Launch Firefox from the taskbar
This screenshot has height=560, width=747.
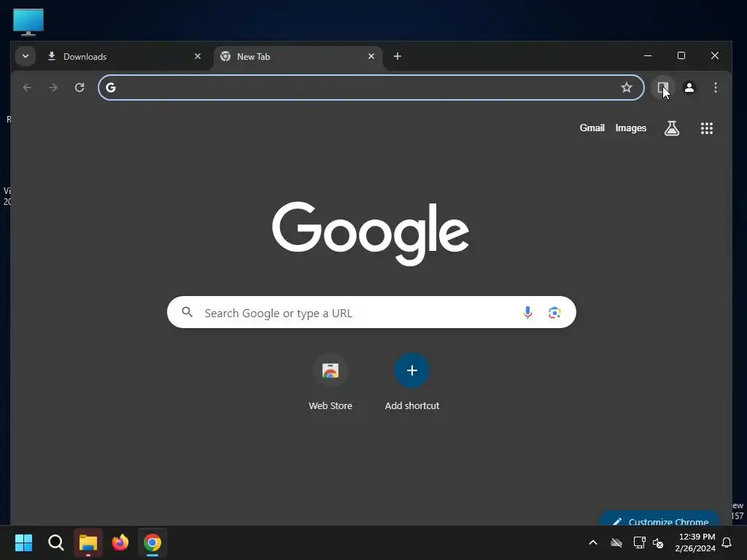tap(120, 542)
